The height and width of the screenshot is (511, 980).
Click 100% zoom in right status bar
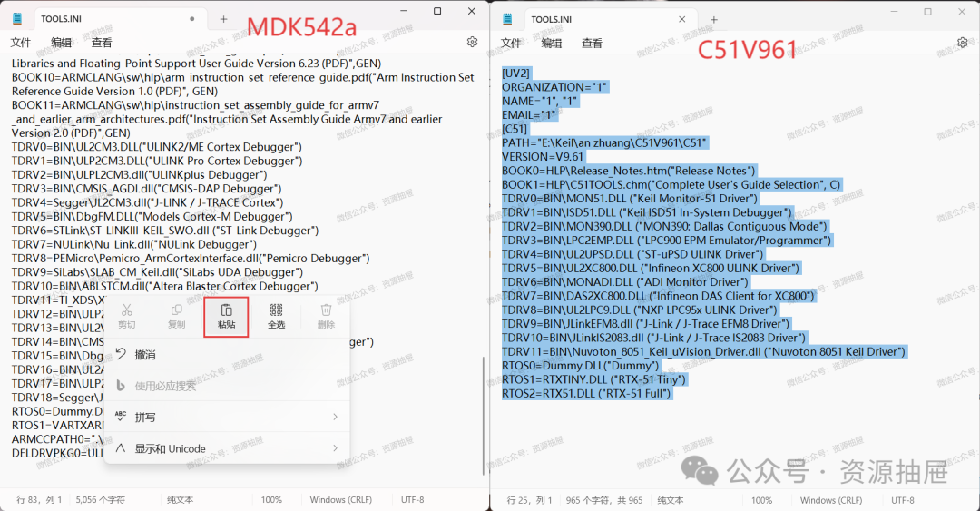pyautogui.click(x=761, y=500)
